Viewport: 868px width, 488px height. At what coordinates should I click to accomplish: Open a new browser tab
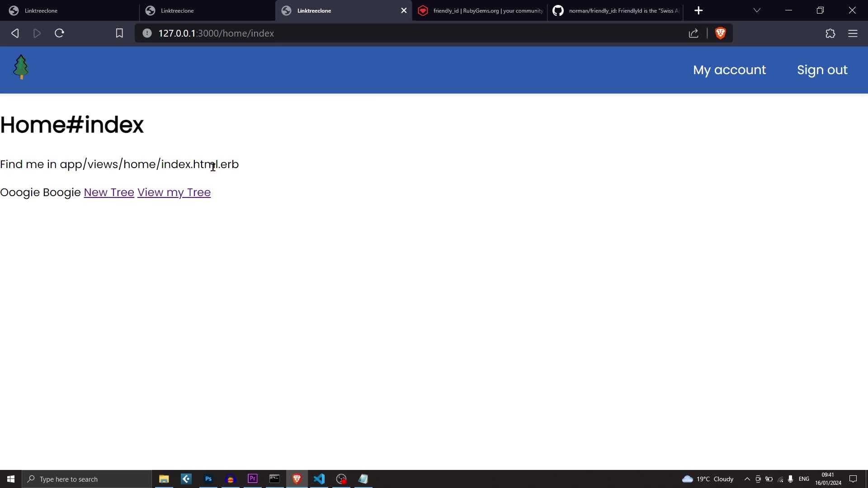click(x=698, y=10)
